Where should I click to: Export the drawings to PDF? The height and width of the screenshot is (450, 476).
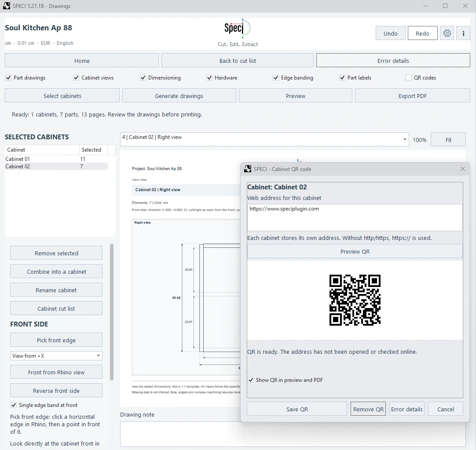click(x=413, y=95)
